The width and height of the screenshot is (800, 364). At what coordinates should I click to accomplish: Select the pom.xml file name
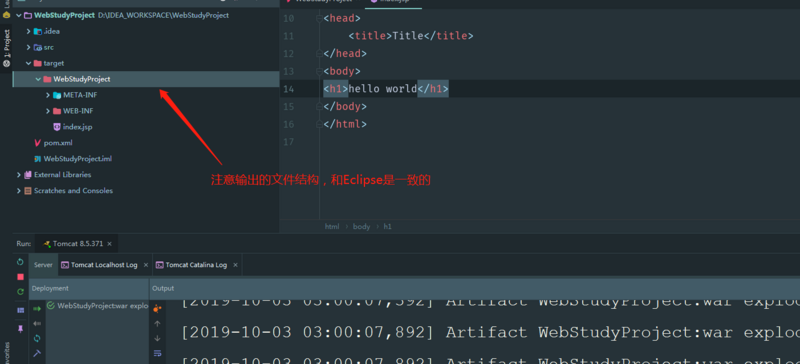tap(58, 143)
